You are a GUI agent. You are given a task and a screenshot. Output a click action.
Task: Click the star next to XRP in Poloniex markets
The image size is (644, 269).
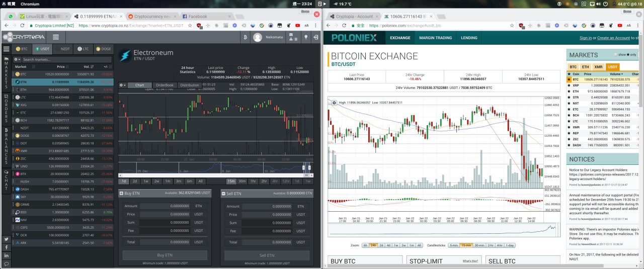click(x=569, y=85)
